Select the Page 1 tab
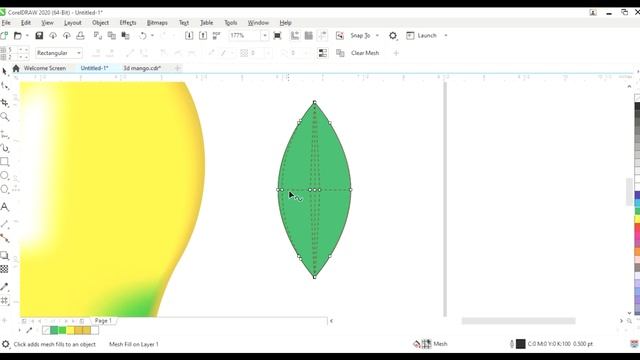Screen dimensions: 640x360 tap(103, 321)
